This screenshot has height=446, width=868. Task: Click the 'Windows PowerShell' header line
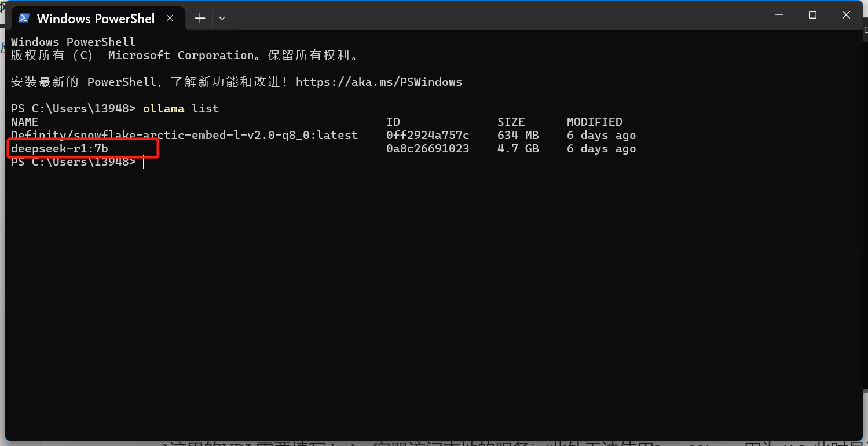pos(74,42)
